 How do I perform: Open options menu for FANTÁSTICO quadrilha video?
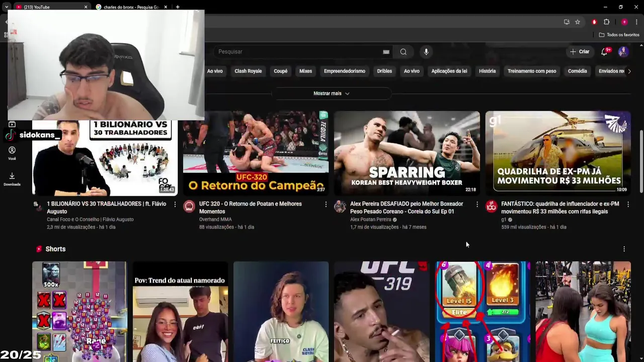[x=628, y=204]
